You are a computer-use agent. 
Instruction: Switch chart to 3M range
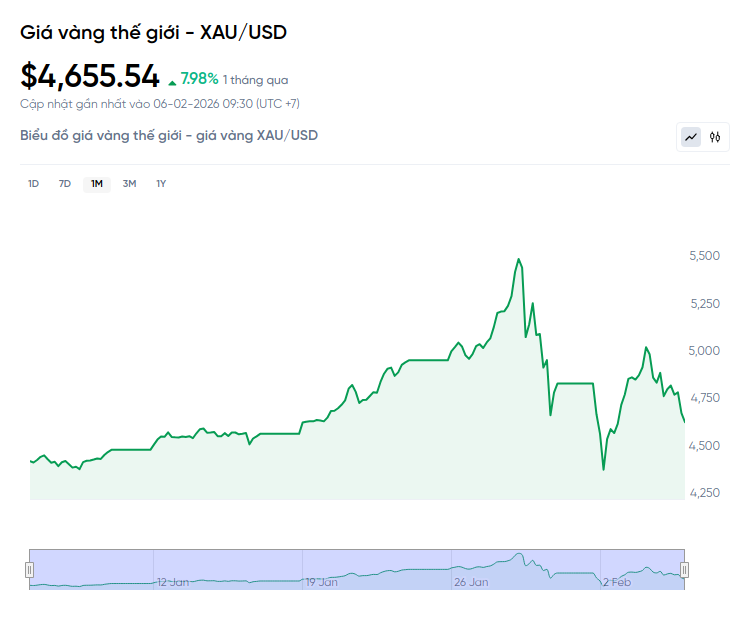tap(129, 183)
